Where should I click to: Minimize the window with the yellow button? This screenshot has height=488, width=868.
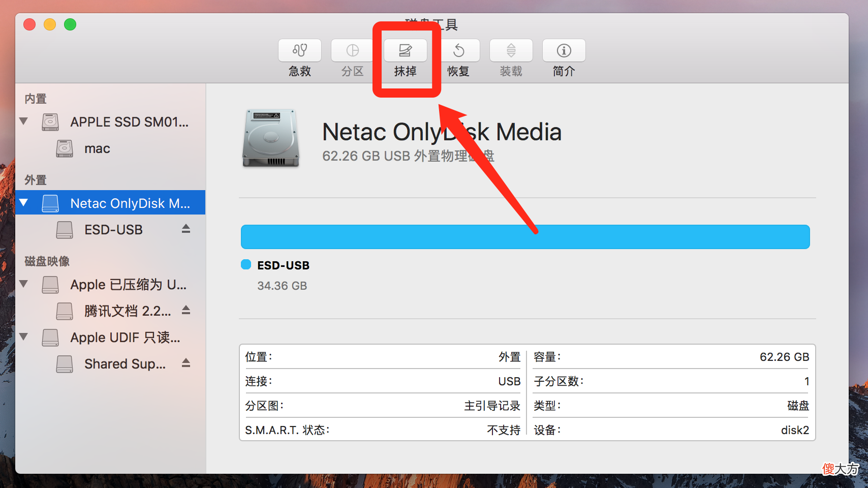tap(50, 24)
